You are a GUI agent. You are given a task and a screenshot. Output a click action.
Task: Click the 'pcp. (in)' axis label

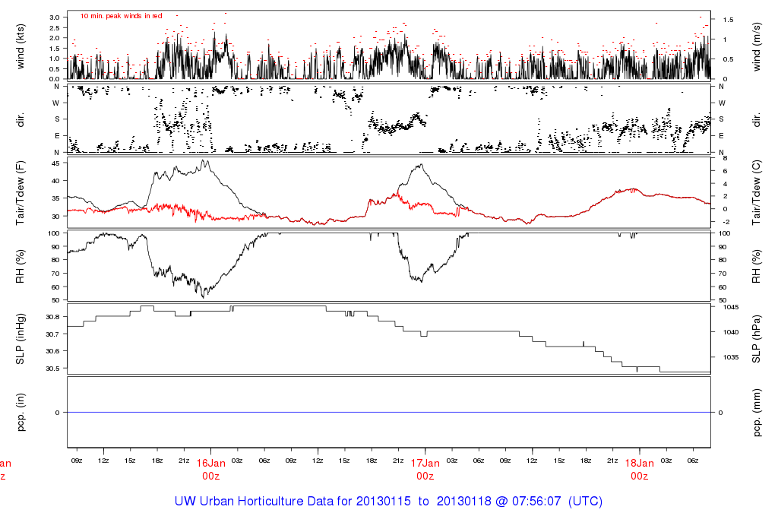pos(21,413)
